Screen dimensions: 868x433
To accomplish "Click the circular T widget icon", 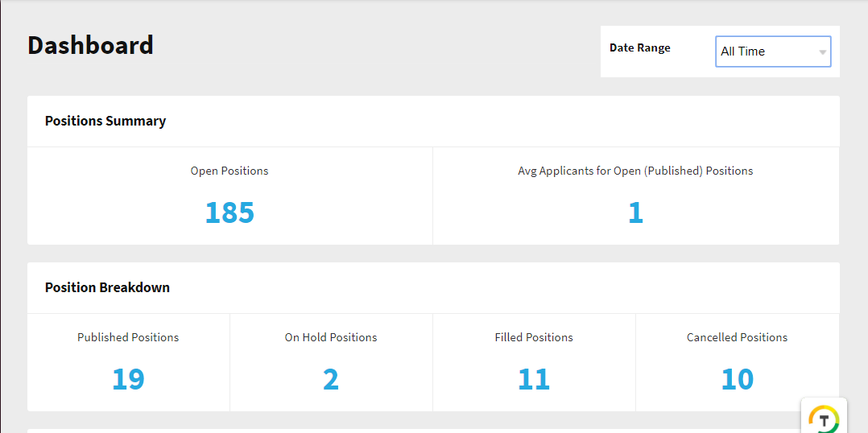I will (x=824, y=418).
